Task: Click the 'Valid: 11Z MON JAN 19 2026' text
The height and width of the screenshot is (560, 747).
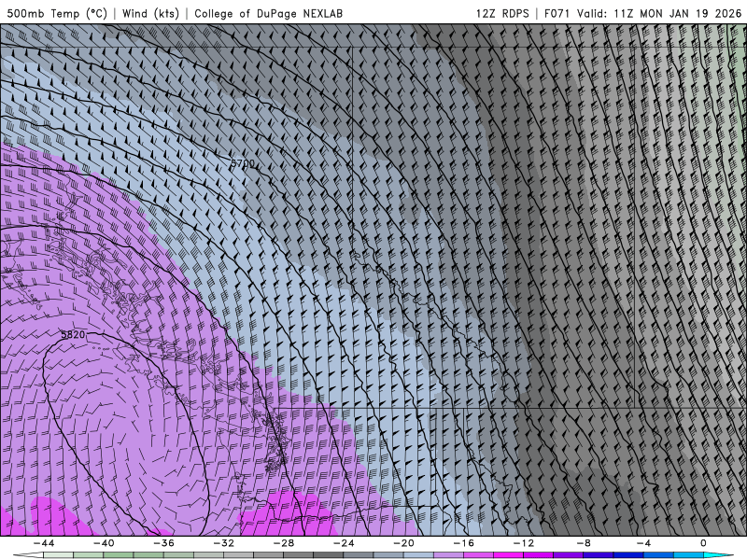Action: tap(659, 13)
